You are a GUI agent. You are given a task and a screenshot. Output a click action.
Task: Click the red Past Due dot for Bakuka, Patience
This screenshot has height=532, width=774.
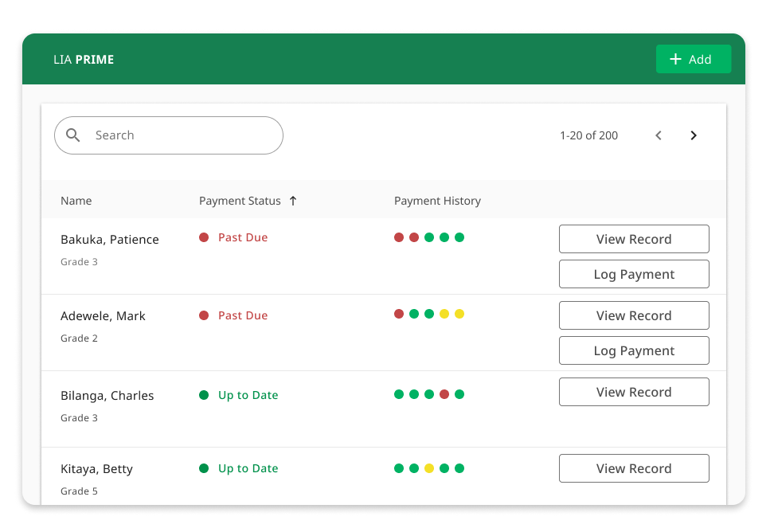204,237
